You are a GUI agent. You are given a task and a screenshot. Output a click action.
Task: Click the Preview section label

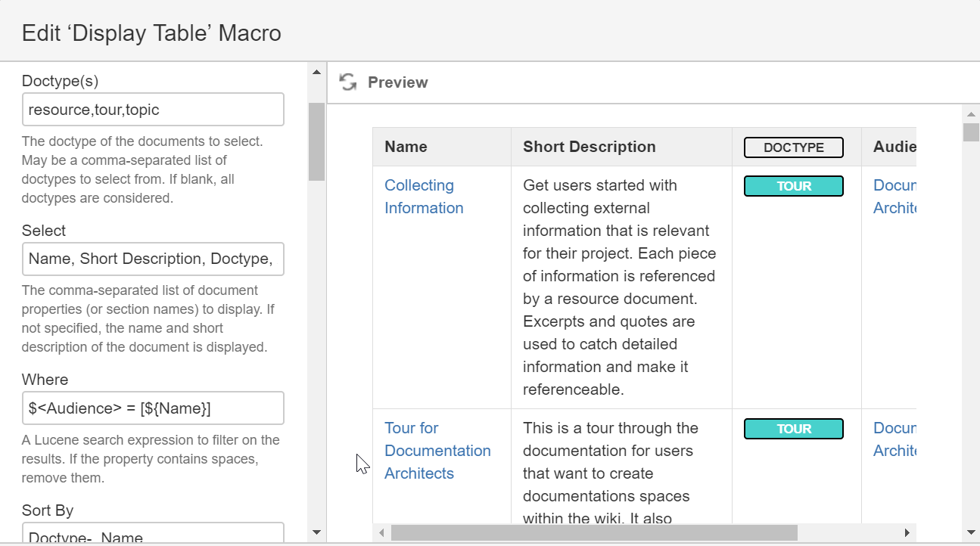[x=398, y=82]
